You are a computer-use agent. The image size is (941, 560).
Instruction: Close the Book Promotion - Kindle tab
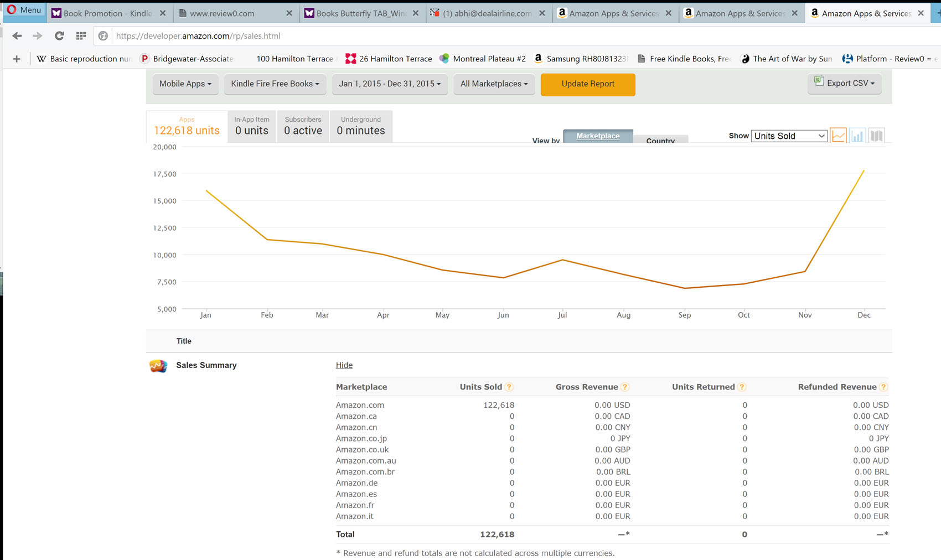(163, 13)
